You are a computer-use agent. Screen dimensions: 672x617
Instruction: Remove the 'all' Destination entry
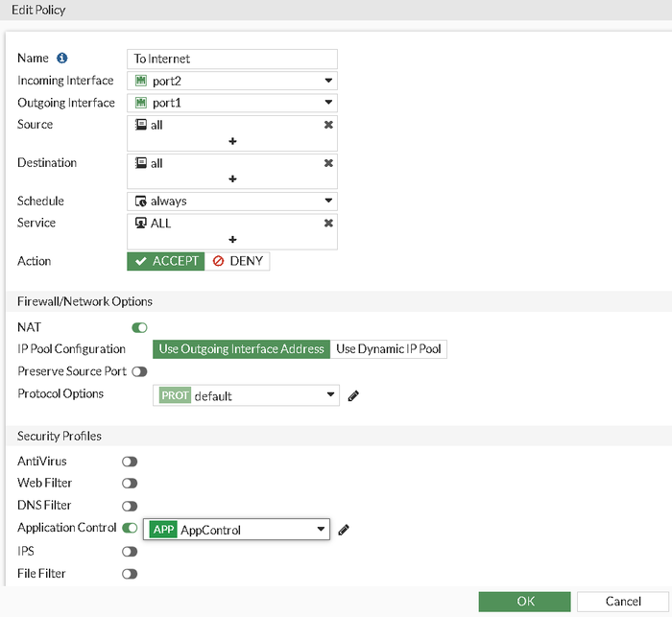click(328, 163)
